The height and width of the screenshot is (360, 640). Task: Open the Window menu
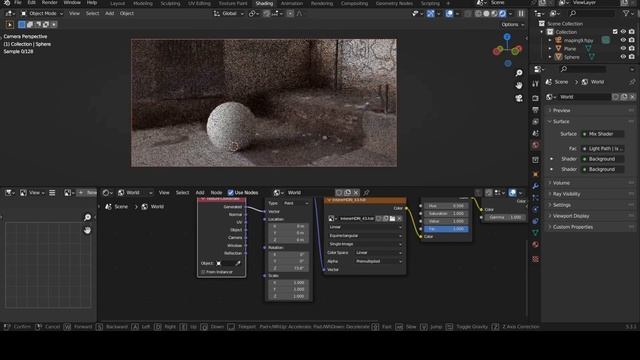click(72, 3)
